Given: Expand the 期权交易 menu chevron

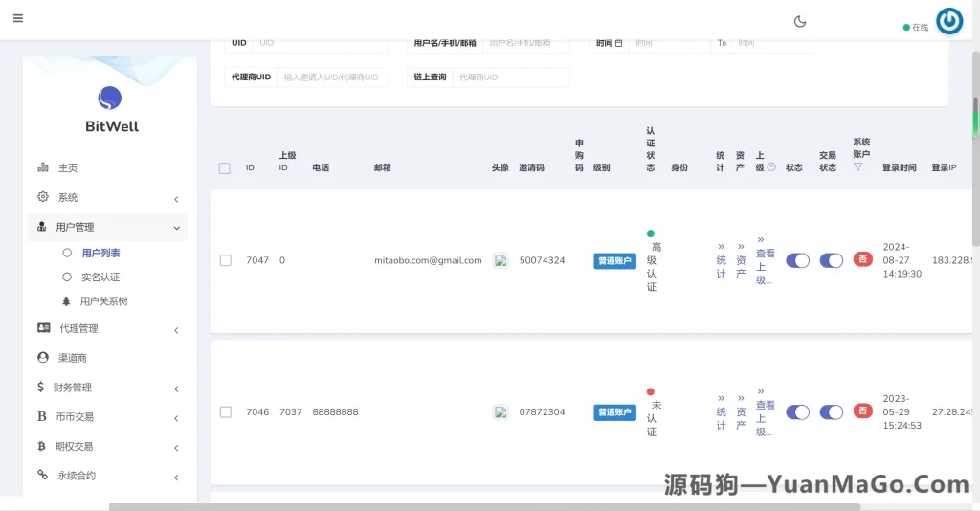Looking at the screenshot, I should point(176,448).
